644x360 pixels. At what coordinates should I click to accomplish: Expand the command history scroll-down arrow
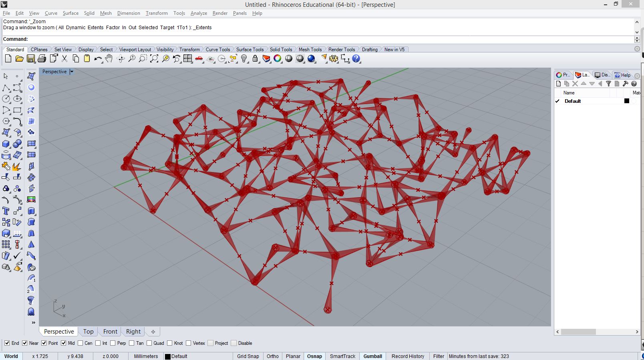click(x=637, y=32)
